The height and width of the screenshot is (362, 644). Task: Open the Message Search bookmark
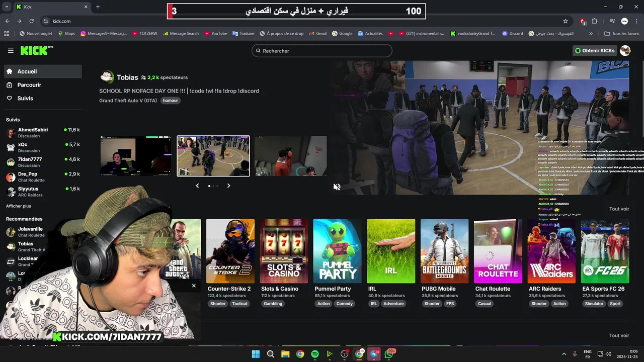pyautogui.click(x=180, y=34)
